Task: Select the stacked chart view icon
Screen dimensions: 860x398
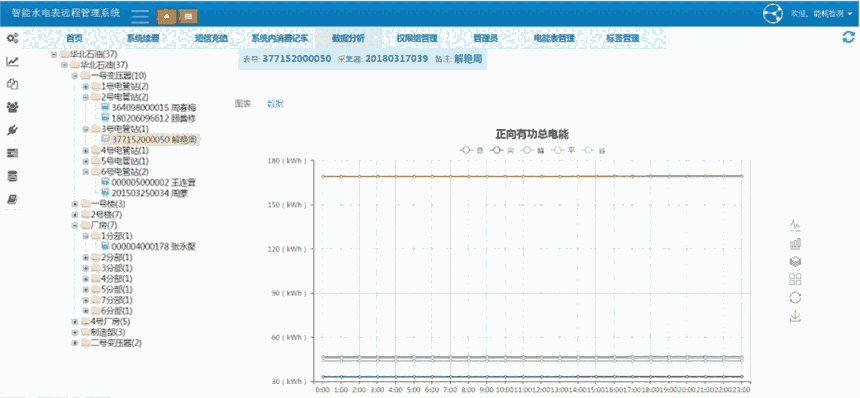Action: (x=795, y=261)
